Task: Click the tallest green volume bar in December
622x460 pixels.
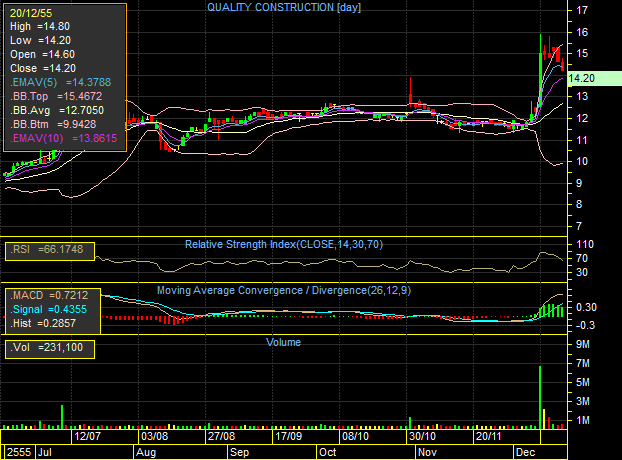Action: point(540,397)
